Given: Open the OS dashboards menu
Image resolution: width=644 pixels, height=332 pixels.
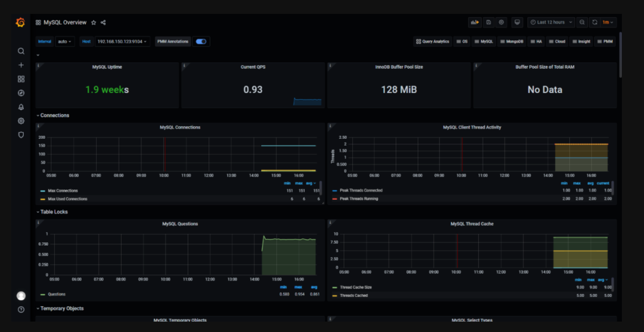Looking at the screenshot, I should pyautogui.click(x=462, y=42).
